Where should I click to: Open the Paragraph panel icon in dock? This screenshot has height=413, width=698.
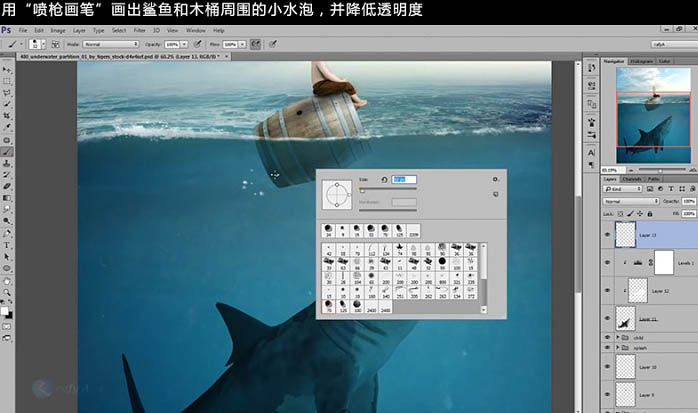[x=591, y=164]
